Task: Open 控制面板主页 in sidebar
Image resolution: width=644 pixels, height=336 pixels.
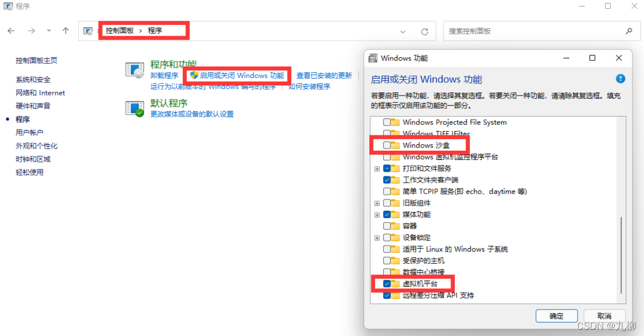Action: pos(37,61)
